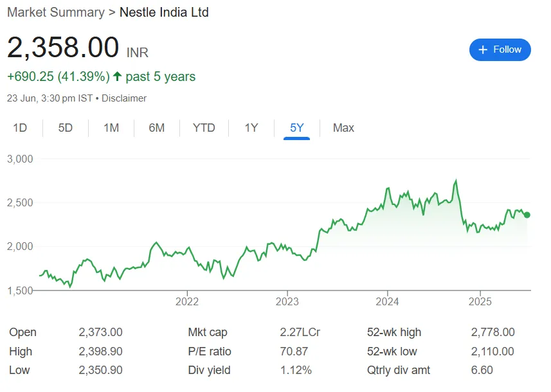The height and width of the screenshot is (392, 551).
Task: Click the plus icon in Follow button
Action: tap(483, 49)
